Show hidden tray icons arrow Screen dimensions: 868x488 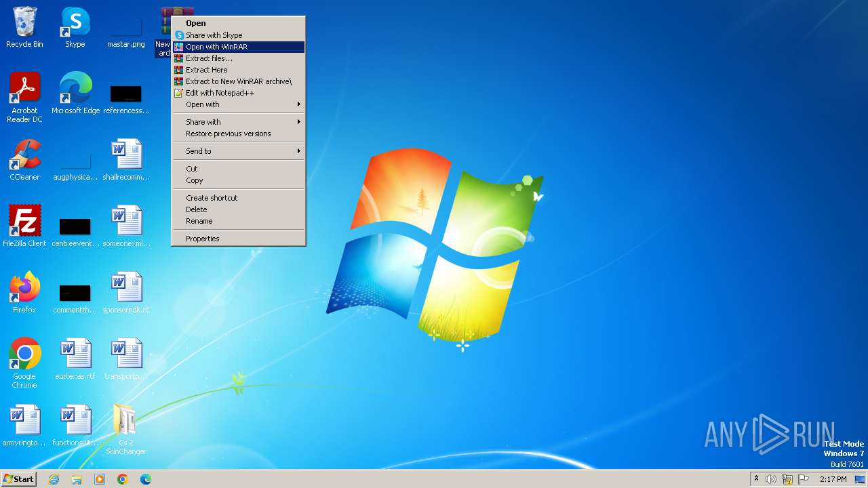(757, 479)
